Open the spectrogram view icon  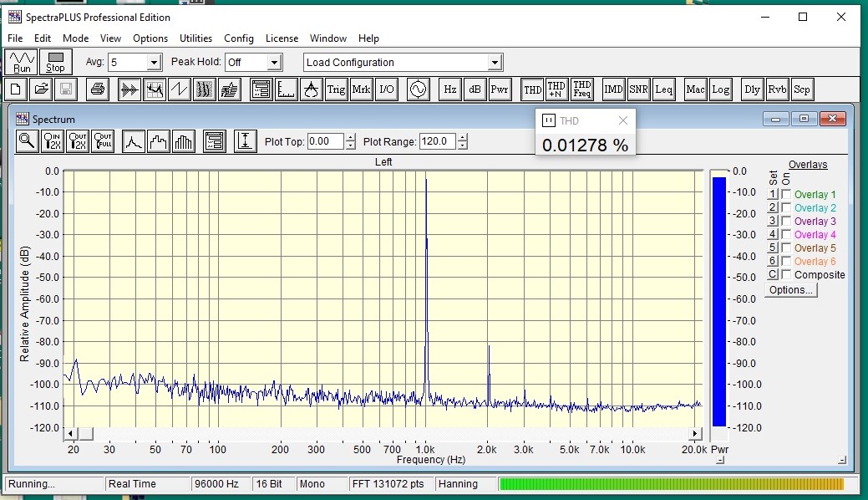[205, 89]
